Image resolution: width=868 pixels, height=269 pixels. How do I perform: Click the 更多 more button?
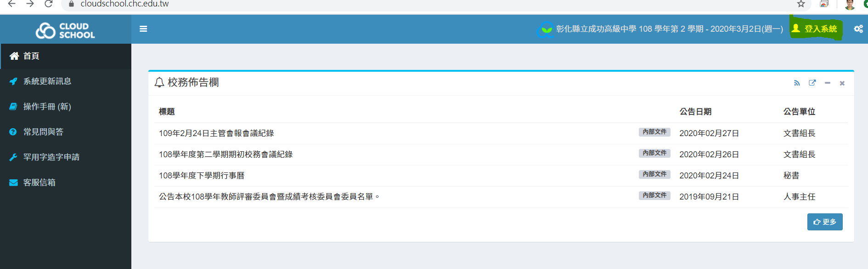point(825,222)
